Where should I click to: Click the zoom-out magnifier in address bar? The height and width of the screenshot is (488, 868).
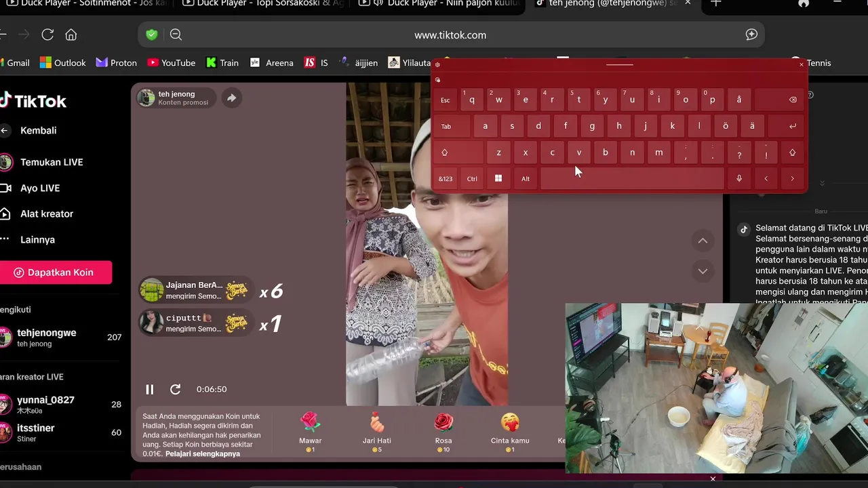pyautogui.click(x=176, y=35)
